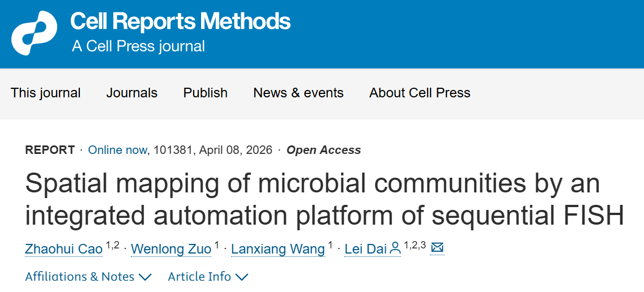Open author Lei Dai's details

[x=366, y=248]
